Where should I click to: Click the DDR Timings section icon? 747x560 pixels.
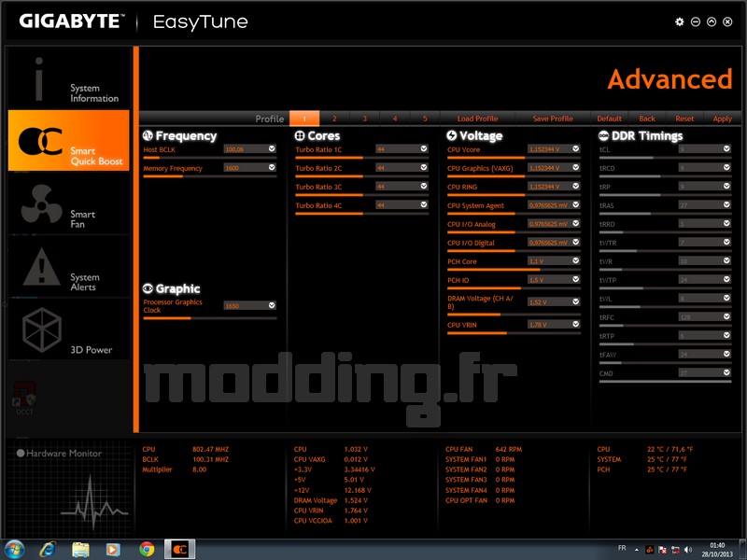[x=603, y=135]
